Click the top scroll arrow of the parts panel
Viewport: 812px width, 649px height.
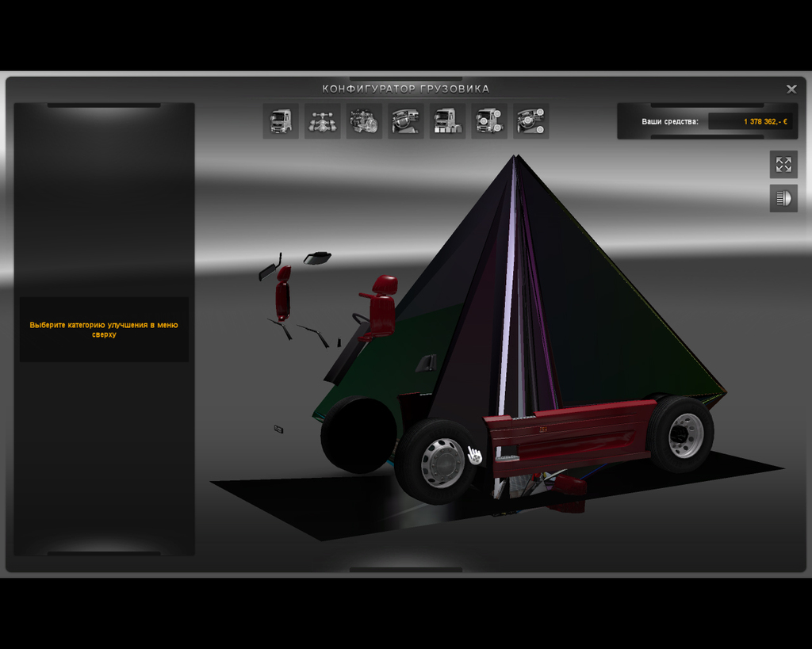coord(104,105)
